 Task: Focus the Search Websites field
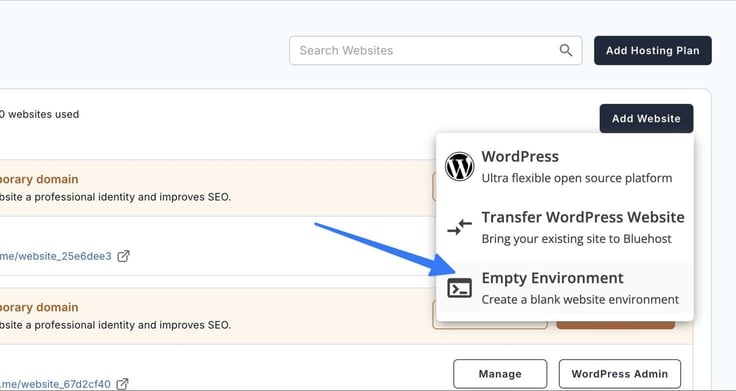tap(436, 50)
